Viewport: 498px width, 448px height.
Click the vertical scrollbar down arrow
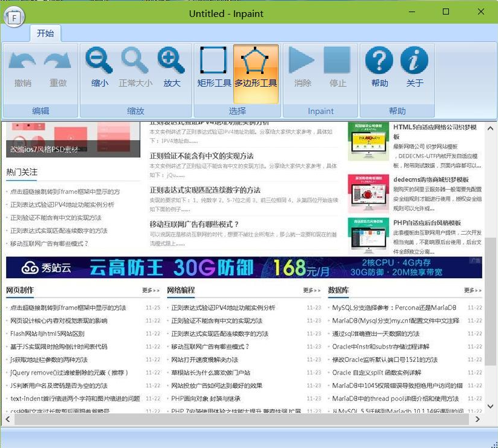(491, 406)
